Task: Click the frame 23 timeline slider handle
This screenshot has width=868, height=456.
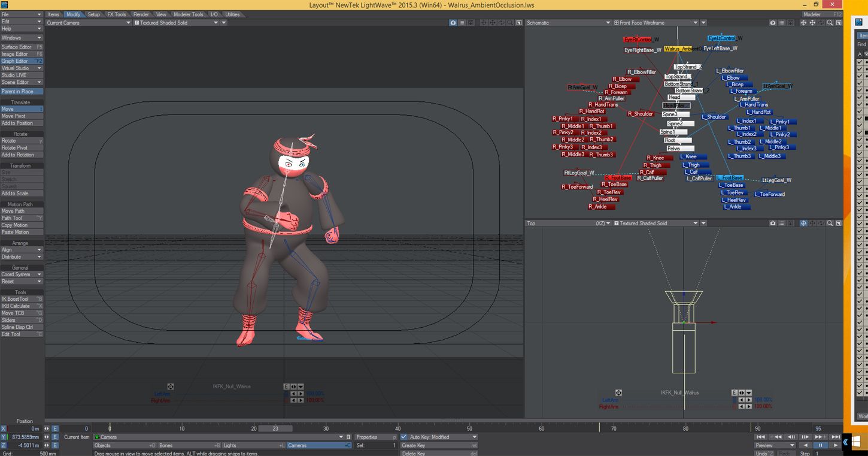Action: click(275, 428)
